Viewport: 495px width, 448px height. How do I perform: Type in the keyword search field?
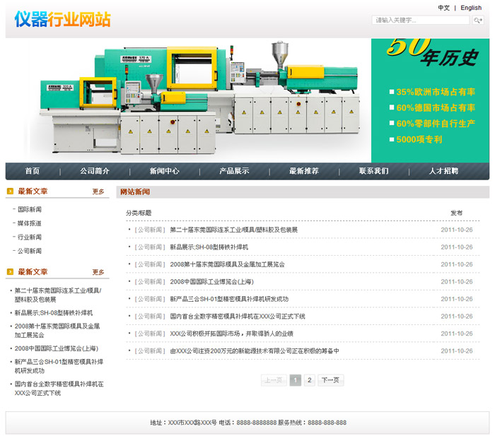[x=421, y=20]
